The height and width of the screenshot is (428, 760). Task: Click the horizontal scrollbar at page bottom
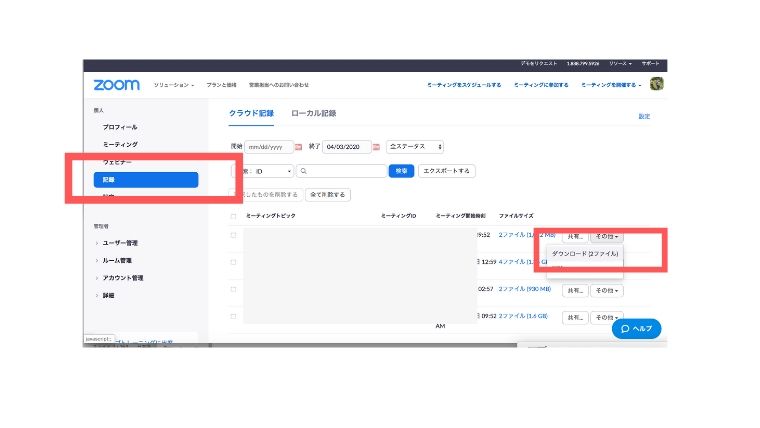pyautogui.click(x=364, y=345)
